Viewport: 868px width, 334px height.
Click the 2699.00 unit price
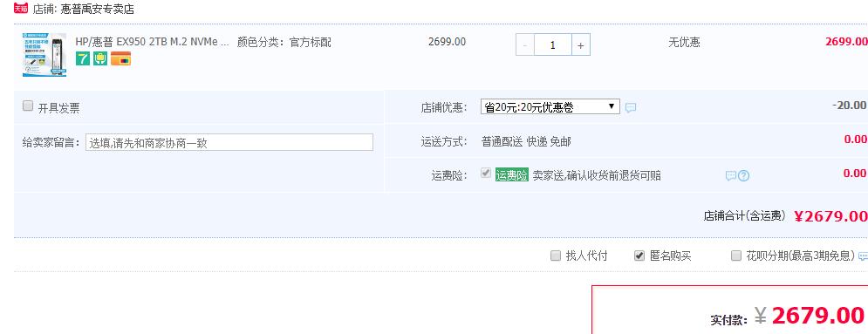(x=448, y=42)
